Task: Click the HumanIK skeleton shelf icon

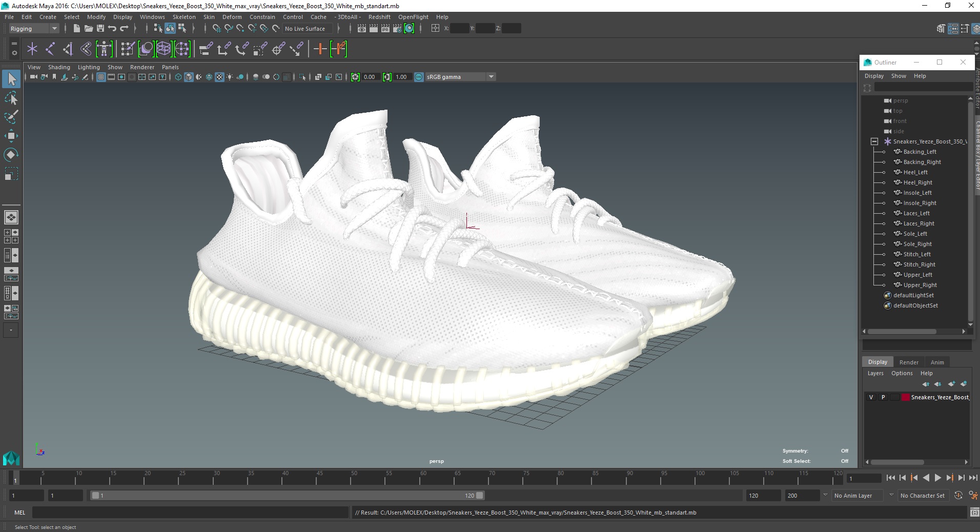Action: click(104, 49)
